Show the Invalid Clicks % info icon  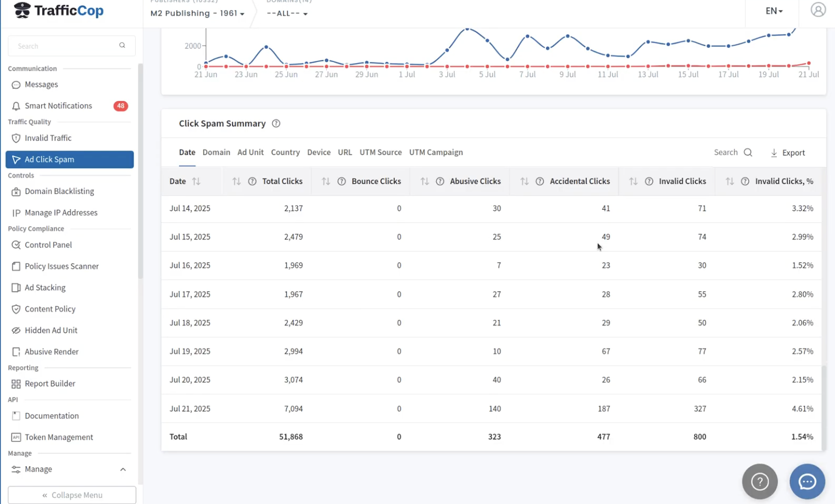[745, 181]
